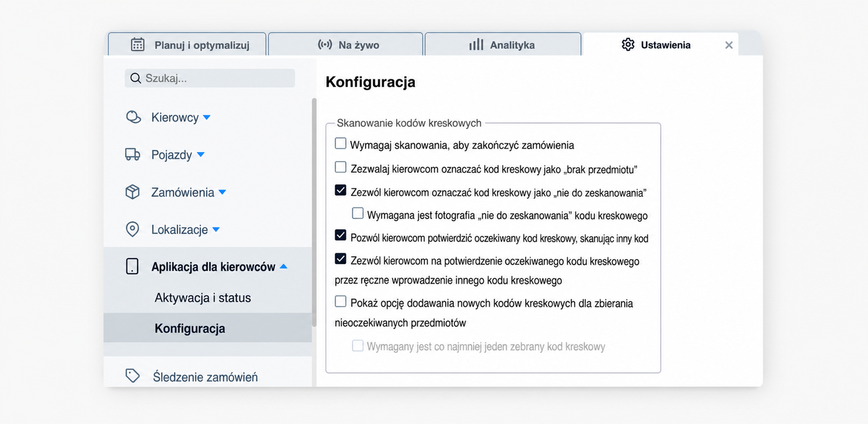Click the tag icon for Śledzenie zamówień
Viewport: 868px width, 424px height.
pos(133,376)
